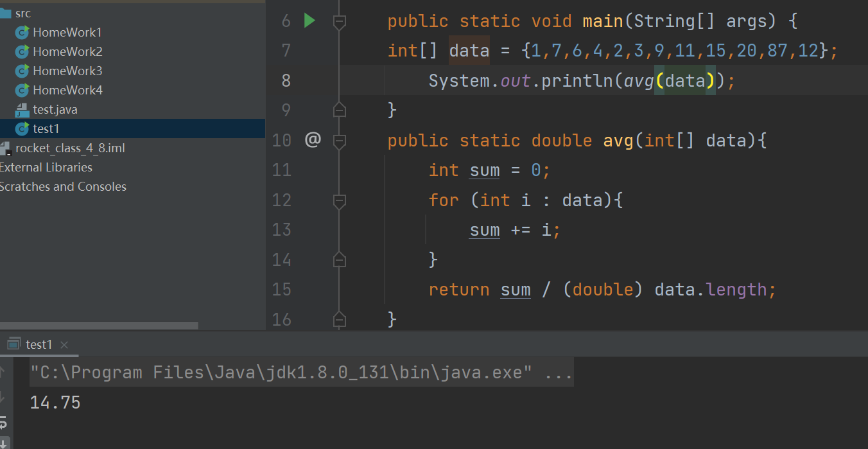Click 'sum += i;' on line 13

pos(516,230)
